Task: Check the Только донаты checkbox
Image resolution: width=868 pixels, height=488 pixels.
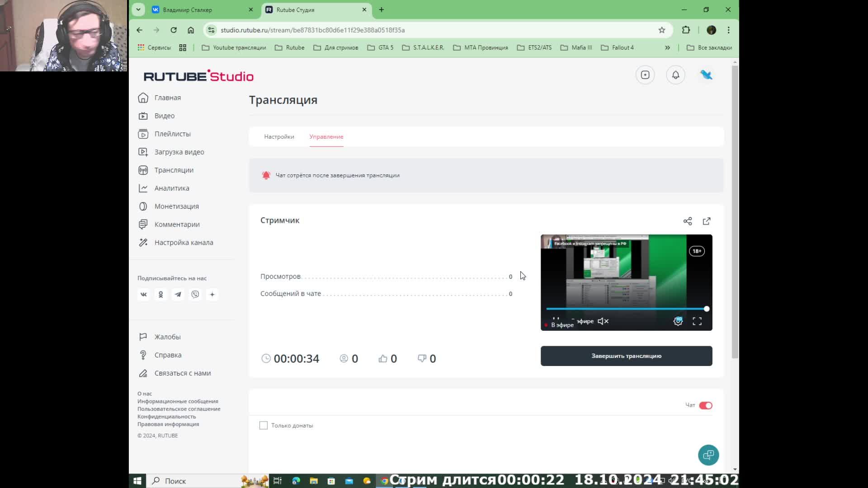Action: click(264, 425)
